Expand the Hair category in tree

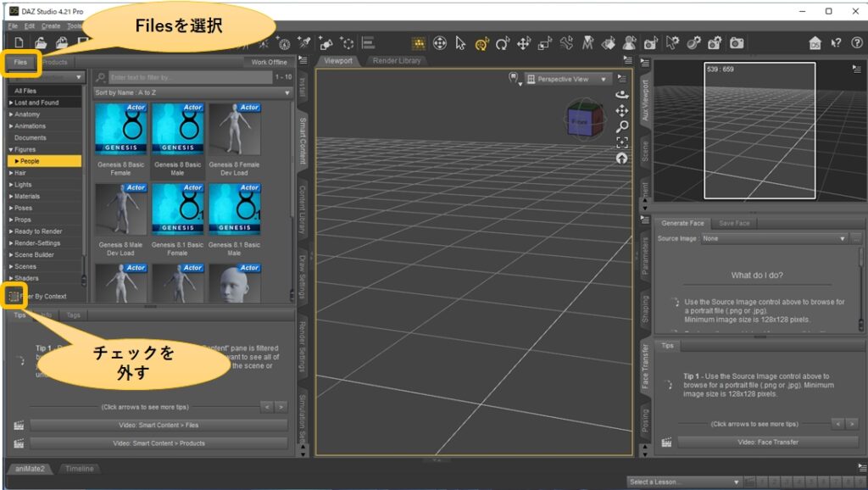tap(12, 173)
